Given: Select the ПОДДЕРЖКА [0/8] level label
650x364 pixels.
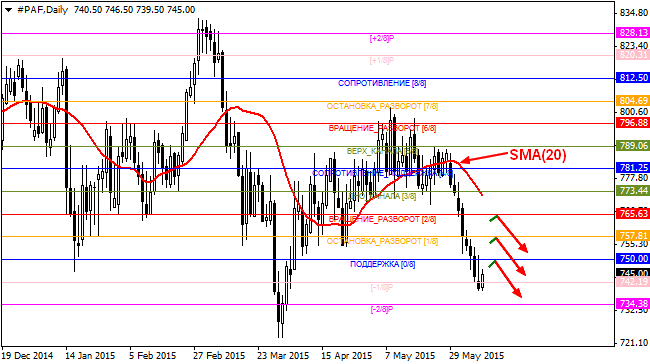Looking at the screenshot, I should 383,264.
